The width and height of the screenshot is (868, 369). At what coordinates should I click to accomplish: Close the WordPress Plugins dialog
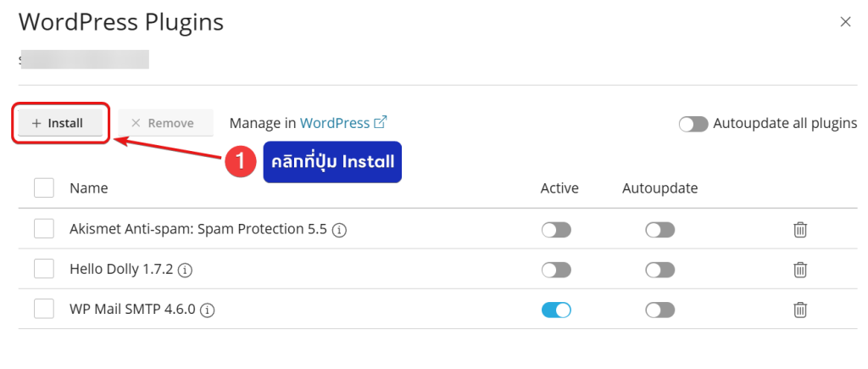845,22
